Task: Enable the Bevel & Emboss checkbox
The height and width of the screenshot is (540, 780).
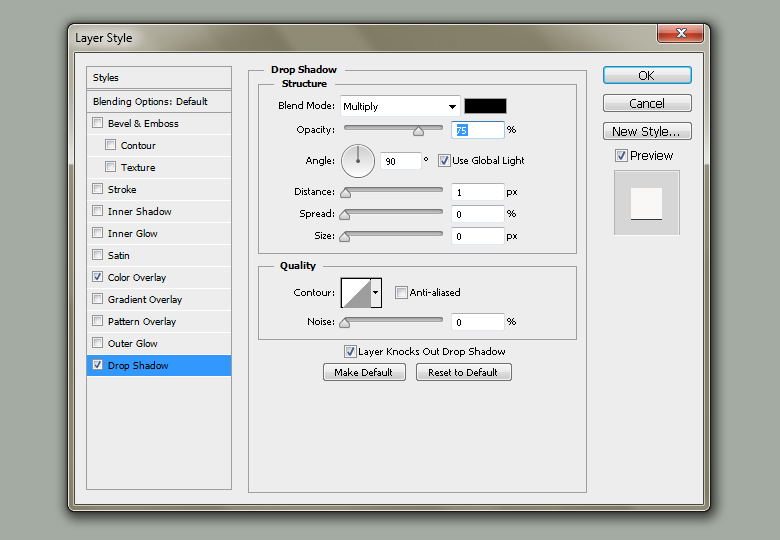Action: pos(97,124)
